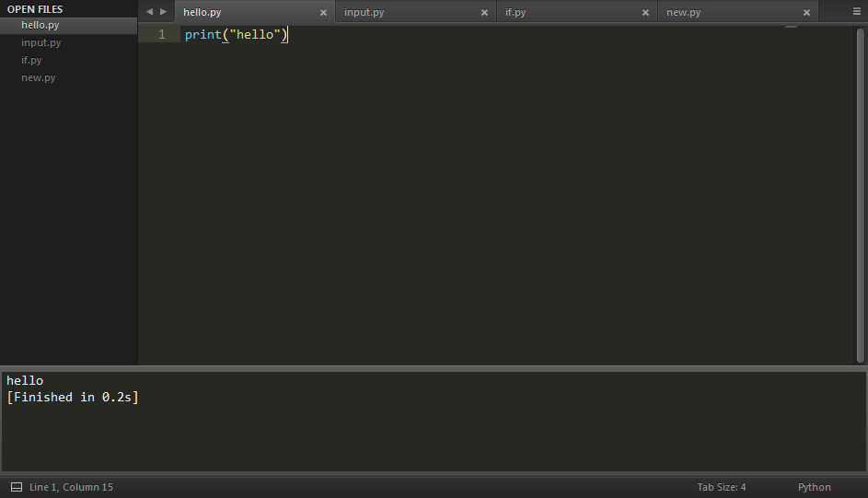
Task: Close the if.py tab
Action: [645, 13]
